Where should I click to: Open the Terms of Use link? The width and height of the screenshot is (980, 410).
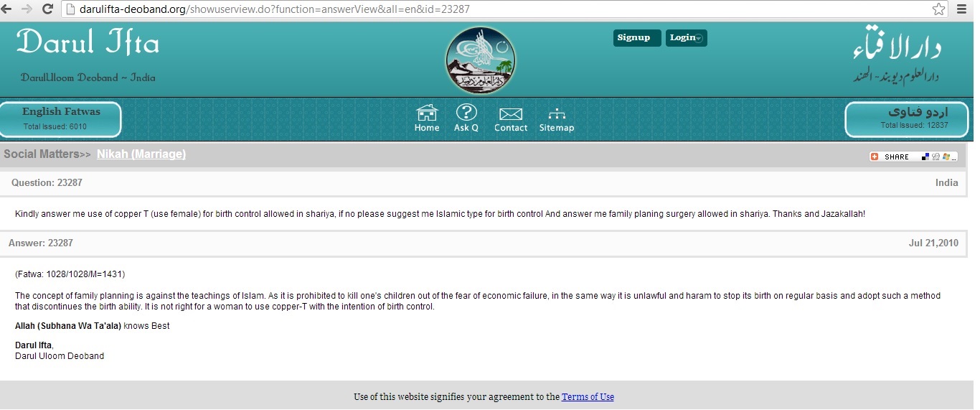[x=588, y=397]
